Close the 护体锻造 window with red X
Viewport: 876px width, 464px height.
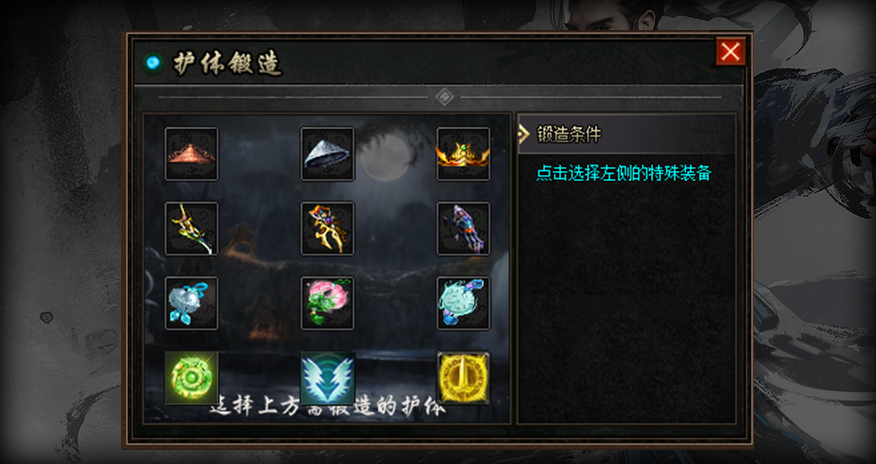point(731,52)
